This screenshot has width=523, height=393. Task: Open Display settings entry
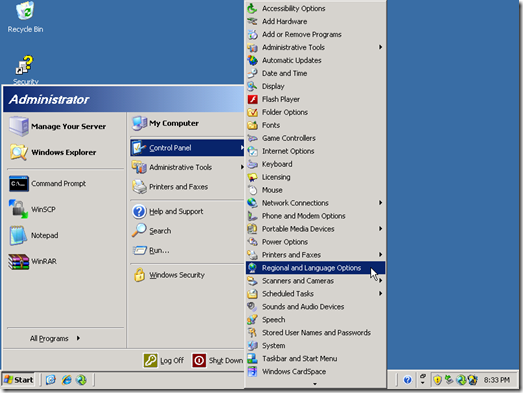click(315, 86)
